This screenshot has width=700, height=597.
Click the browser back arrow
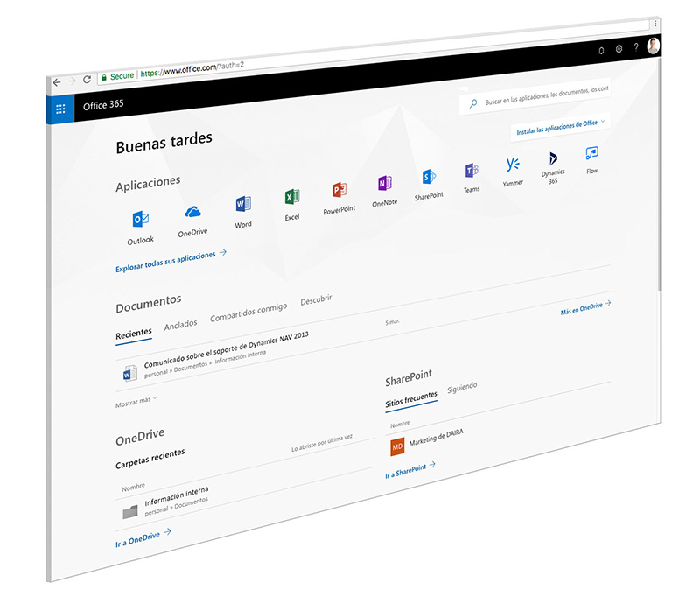[57, 82]
